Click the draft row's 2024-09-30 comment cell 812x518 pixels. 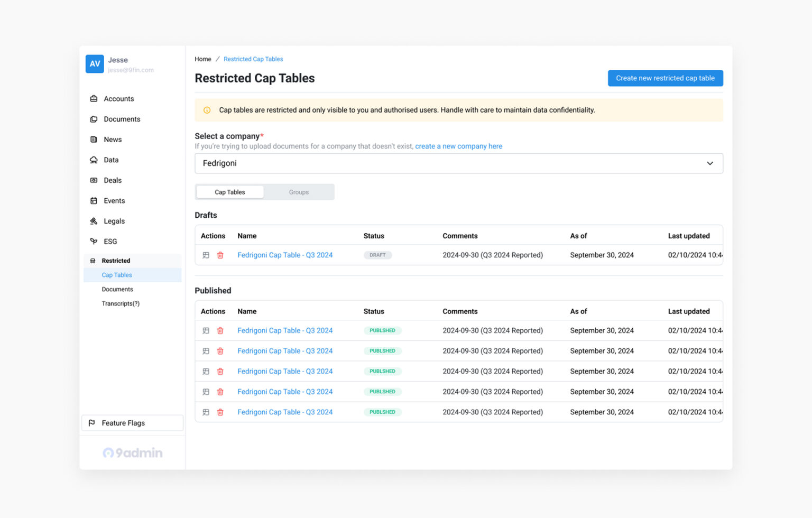tap(493, 255)
